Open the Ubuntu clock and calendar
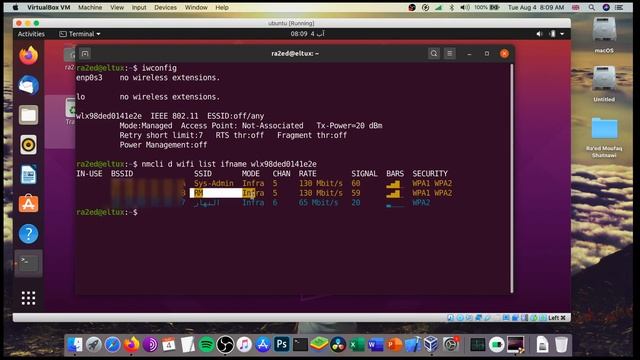This screenshot has height=360, width=640. pyautogui.click(x=308, y=34)
